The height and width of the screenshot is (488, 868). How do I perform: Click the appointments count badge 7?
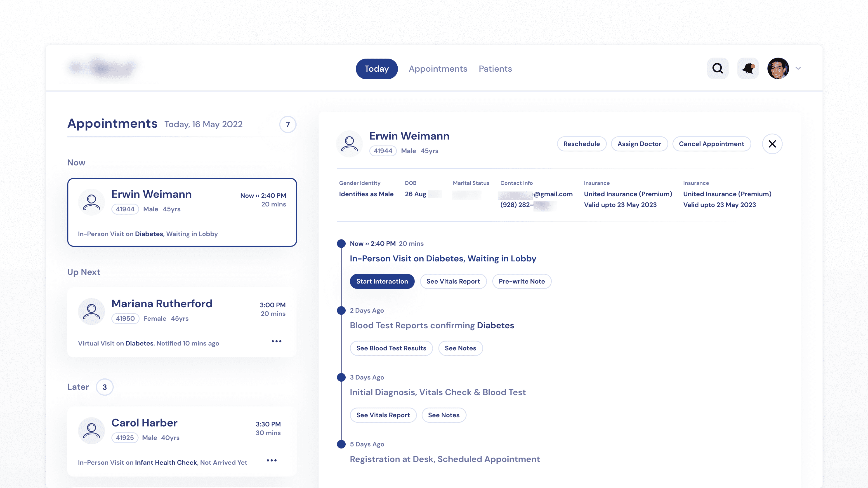(288, 124)
